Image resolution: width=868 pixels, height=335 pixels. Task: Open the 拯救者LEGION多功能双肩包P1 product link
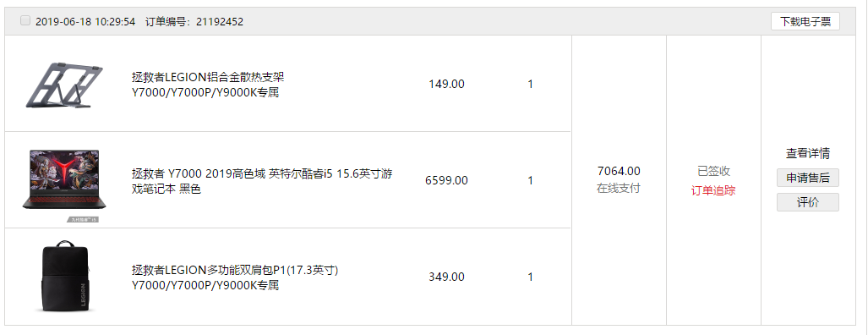pyautogui.click(x=235, y=277)
